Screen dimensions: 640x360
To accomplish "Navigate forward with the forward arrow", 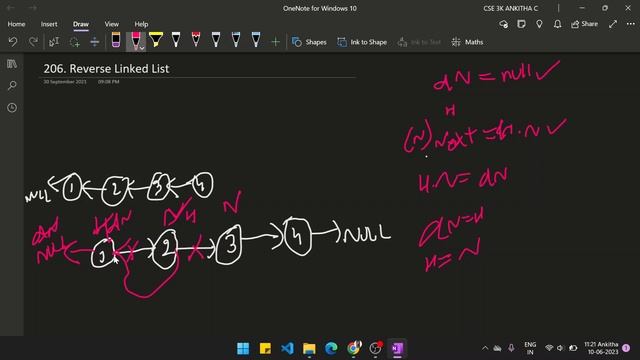I will pos(33,8).
